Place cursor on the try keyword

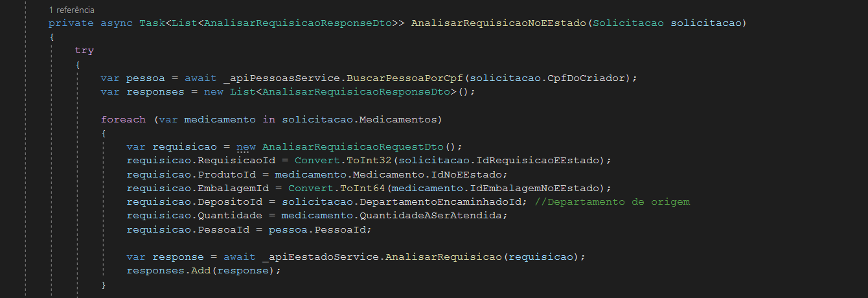(84, 50)
